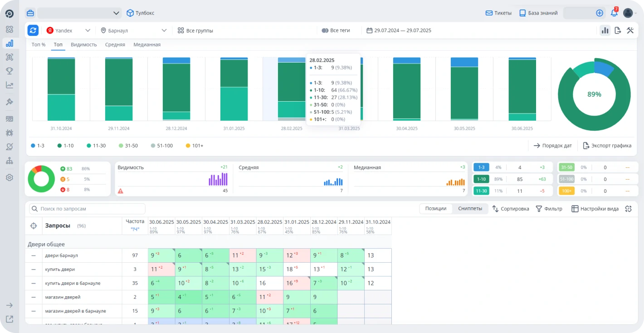
Task: Click the crosshair icon beside Запросы
Action: (x=33, y=226)
